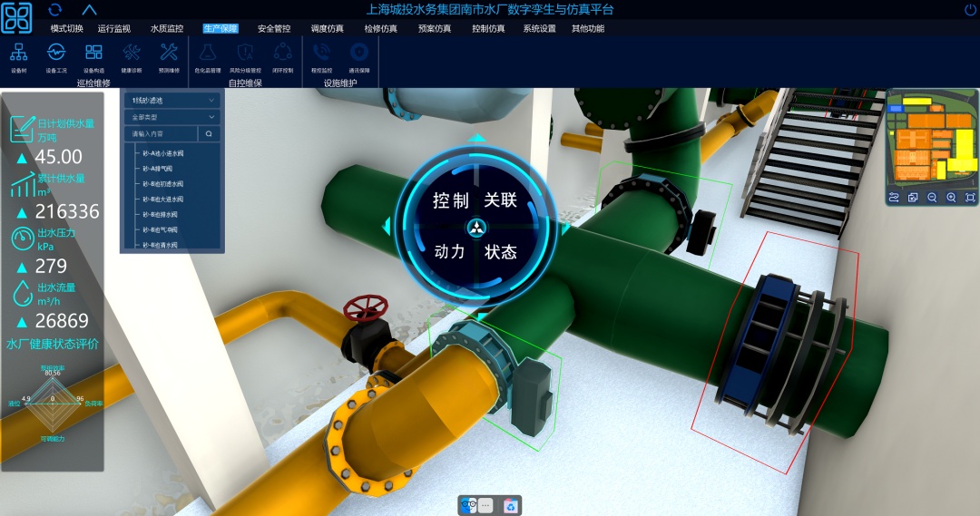
Task: Collapse the ribbon with the up-caret icon
Action: [89, 10]
